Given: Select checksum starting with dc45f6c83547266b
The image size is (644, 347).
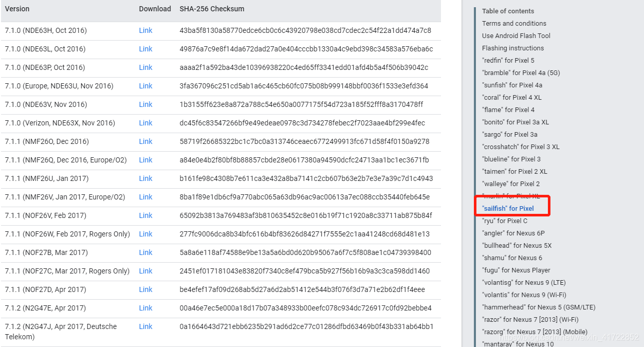Looking at the screenshot, I should coord(302,123).
